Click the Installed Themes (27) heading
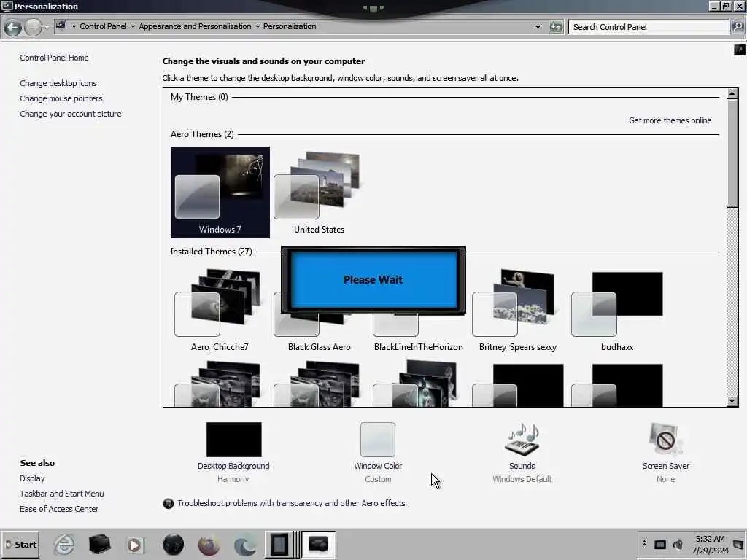 tap(211, 252)
